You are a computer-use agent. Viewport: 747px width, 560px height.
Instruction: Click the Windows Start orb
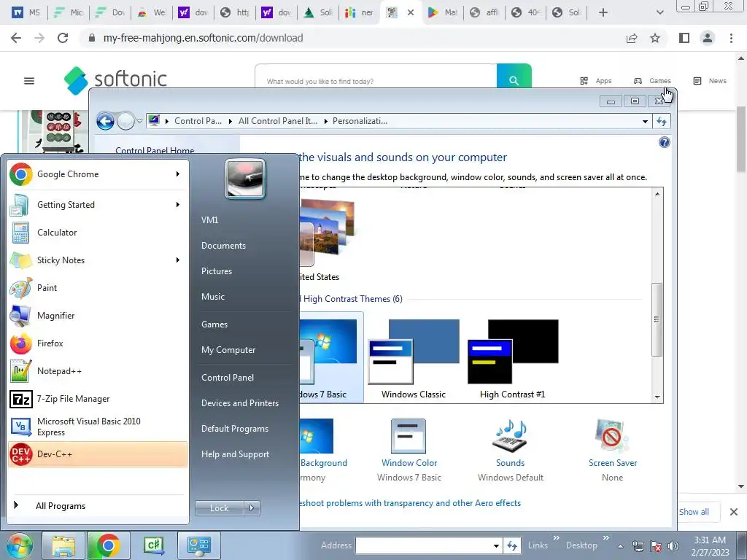(x=19, y=545)
